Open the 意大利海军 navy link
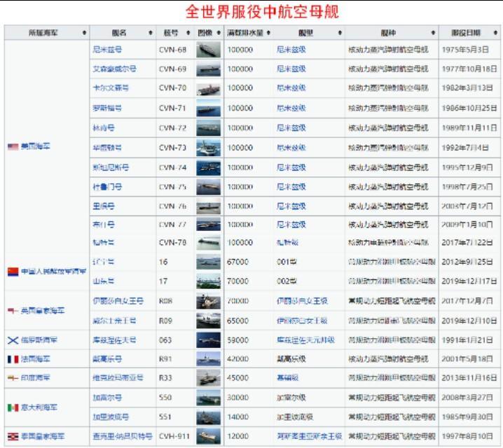Screen dimensions: 503x448 [x=39, y=407]
